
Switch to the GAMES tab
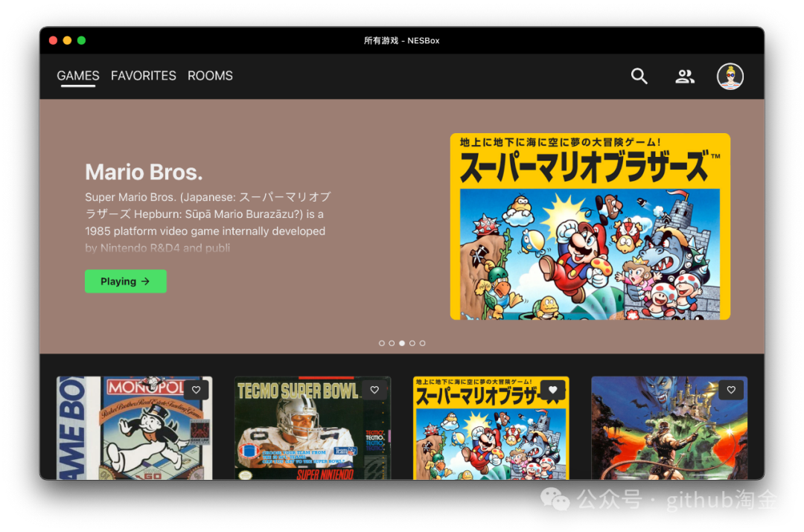pos(78,76)
